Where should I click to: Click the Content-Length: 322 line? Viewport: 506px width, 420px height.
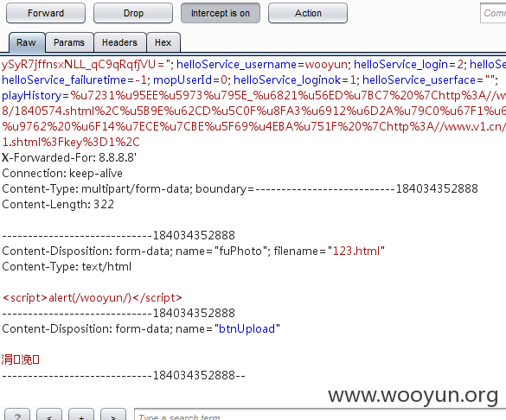(58, 204)
